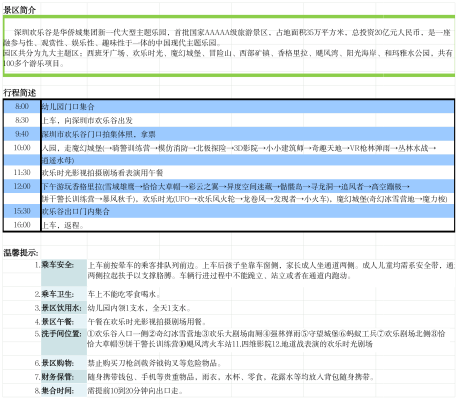Select the text starting ①欢乐谷入口一侧
Viewport: 458px width, 400px height.
[x=266, y=339]
